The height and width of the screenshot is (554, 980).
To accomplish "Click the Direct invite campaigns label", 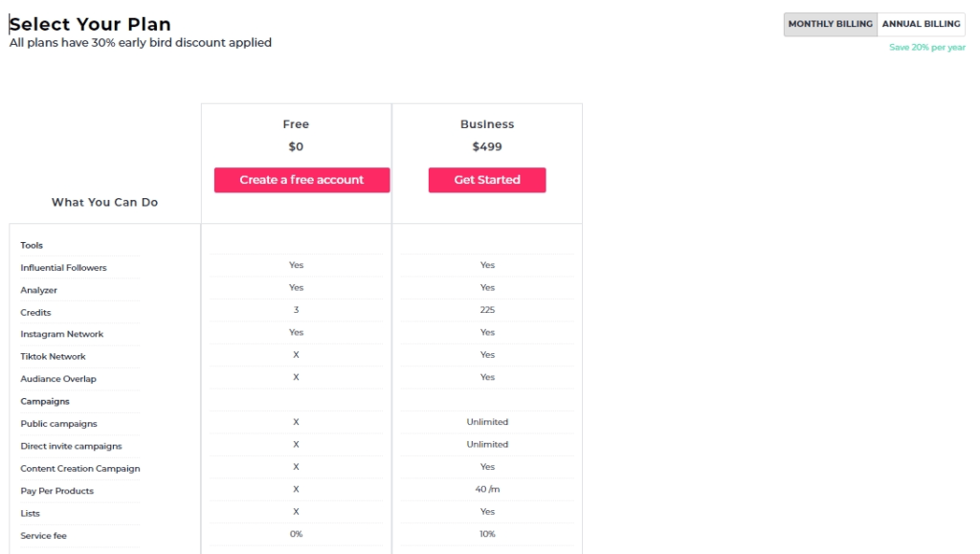I will (71, 446).
